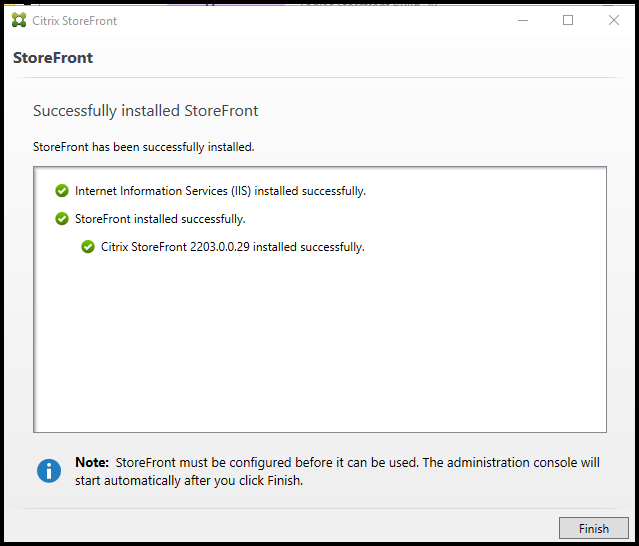Maximize the Citrix StoreFront installer window
Image resolution: width=639 pixels, height=546 pixels.
coord(568,20)
